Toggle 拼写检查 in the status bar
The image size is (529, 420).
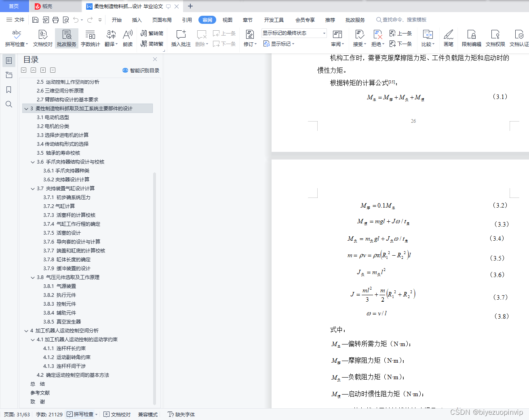tap(82, 414)
